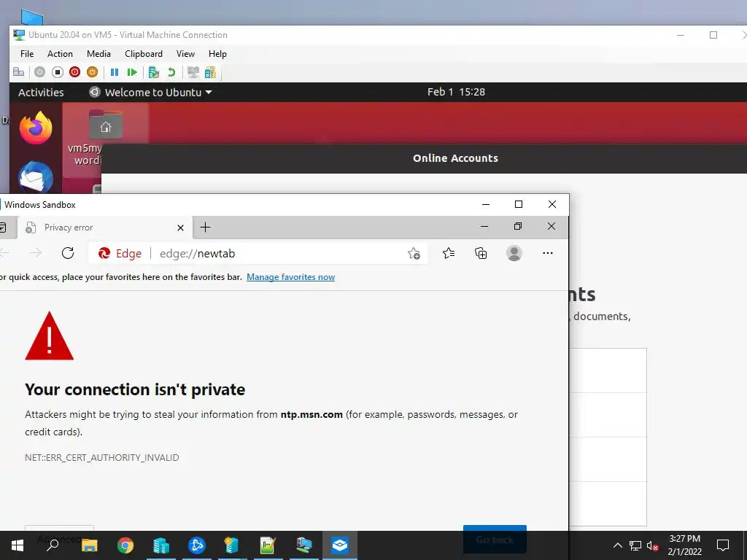
Task: Open the Collections icon in Edge
Action: 481,253
